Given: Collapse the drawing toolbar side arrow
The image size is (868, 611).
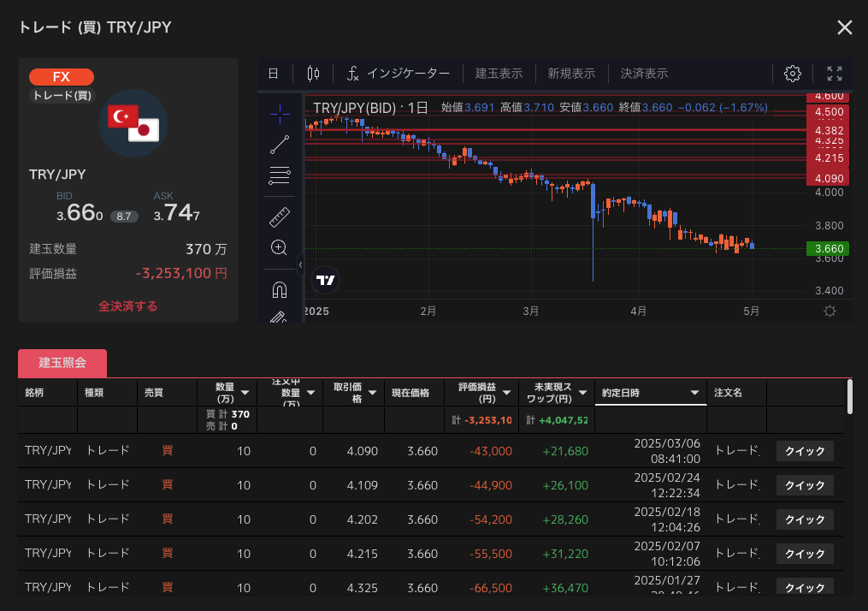Looking at the screenshot, I should 300,264.
